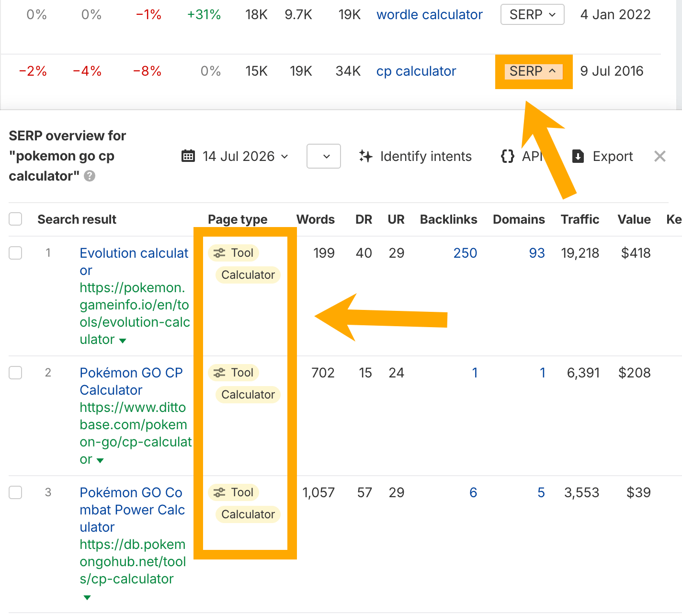Click the Identify intents sparkle icon
This screenshot has height=616, width=682.
pyautogui.click(x=366, y=156)
